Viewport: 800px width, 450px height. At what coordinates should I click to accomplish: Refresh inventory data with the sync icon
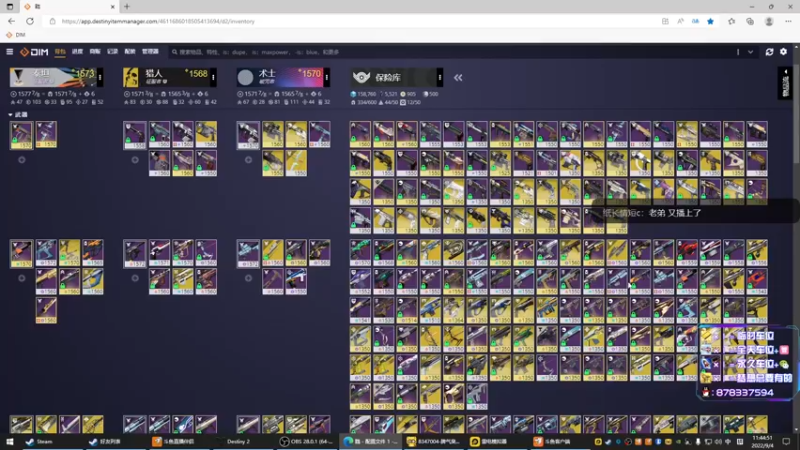[769, 52]
